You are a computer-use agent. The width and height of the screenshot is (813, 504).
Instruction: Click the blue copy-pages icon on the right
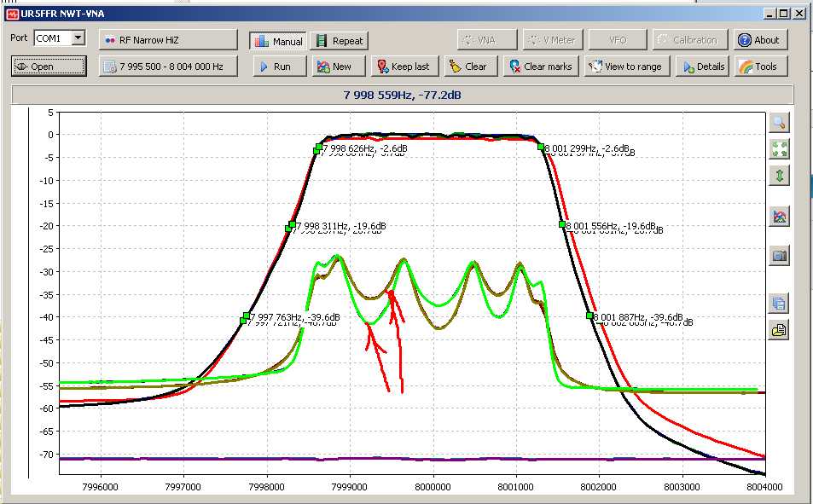[778, 303]
